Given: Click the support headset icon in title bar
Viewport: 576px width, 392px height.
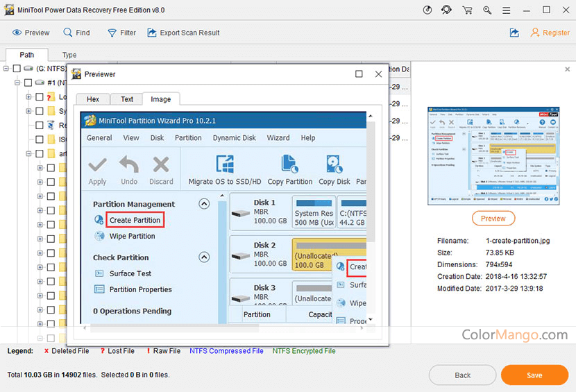Looking at the screenshot, I should [x=447, y=10].
